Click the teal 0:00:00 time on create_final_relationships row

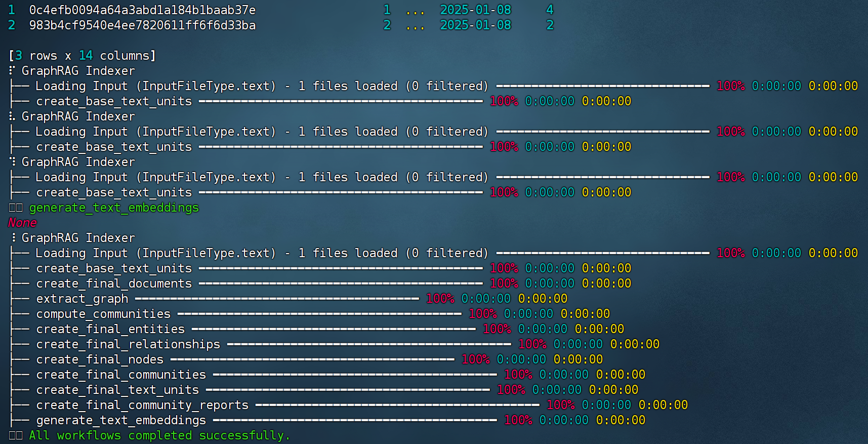[x=578, y=344]
